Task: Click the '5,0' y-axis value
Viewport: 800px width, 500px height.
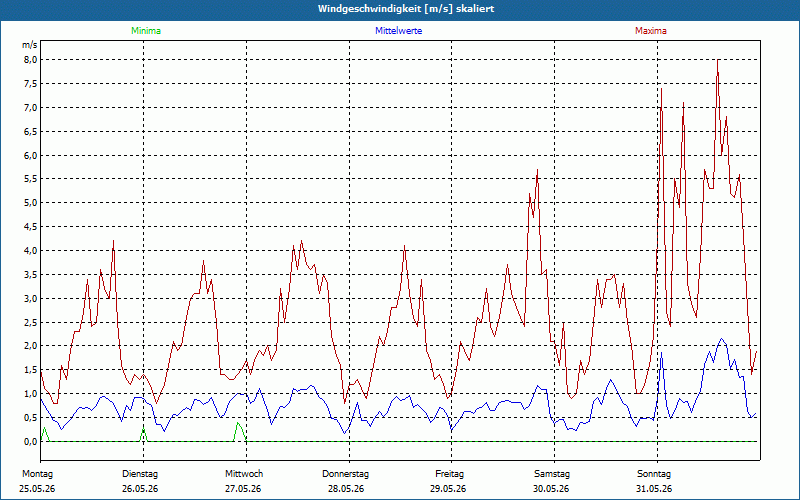Action: 31,203
